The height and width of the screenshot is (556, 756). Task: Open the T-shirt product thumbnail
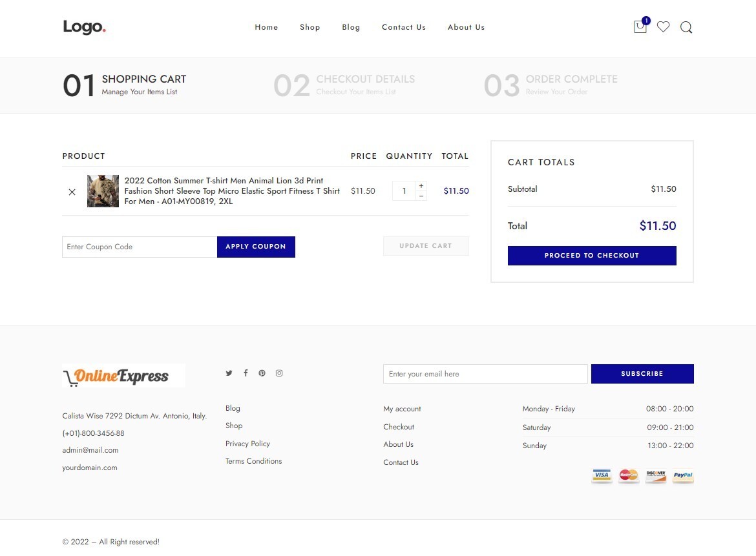pos(103,190)
